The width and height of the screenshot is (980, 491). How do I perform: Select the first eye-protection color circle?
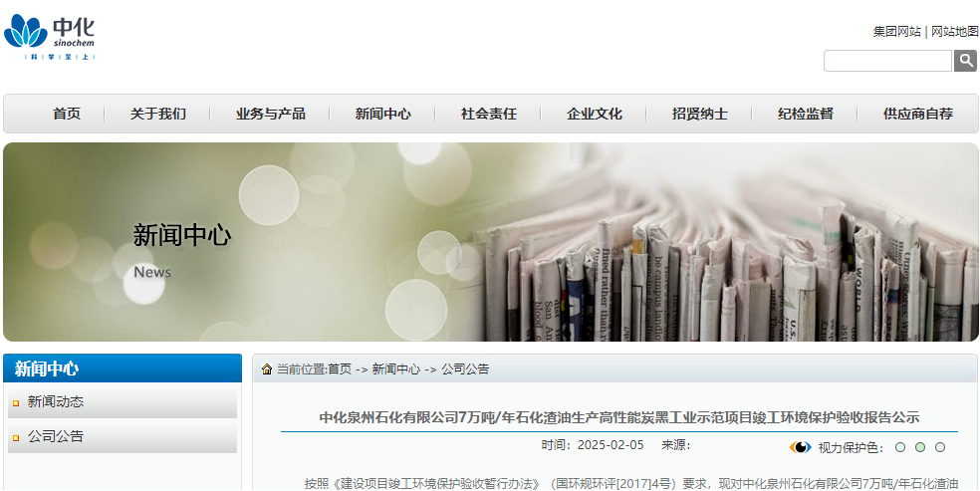tap(900, 447)
